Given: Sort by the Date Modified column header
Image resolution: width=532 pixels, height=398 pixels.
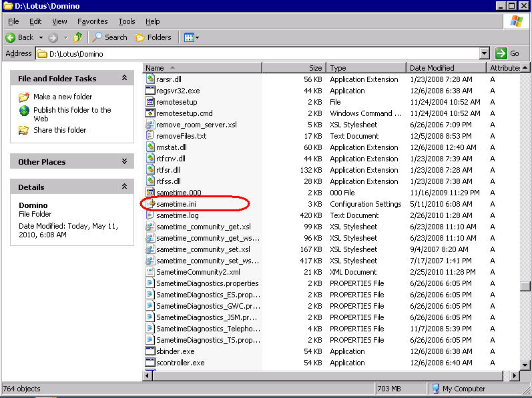Looking at the screenshot, I should click(x=446, y=68).
